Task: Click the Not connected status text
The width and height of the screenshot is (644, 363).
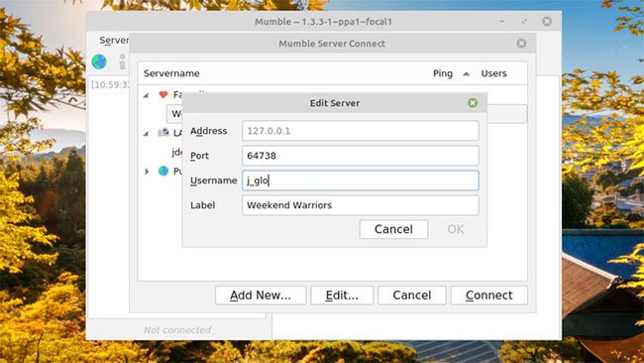Action: [x=177, y=329]
